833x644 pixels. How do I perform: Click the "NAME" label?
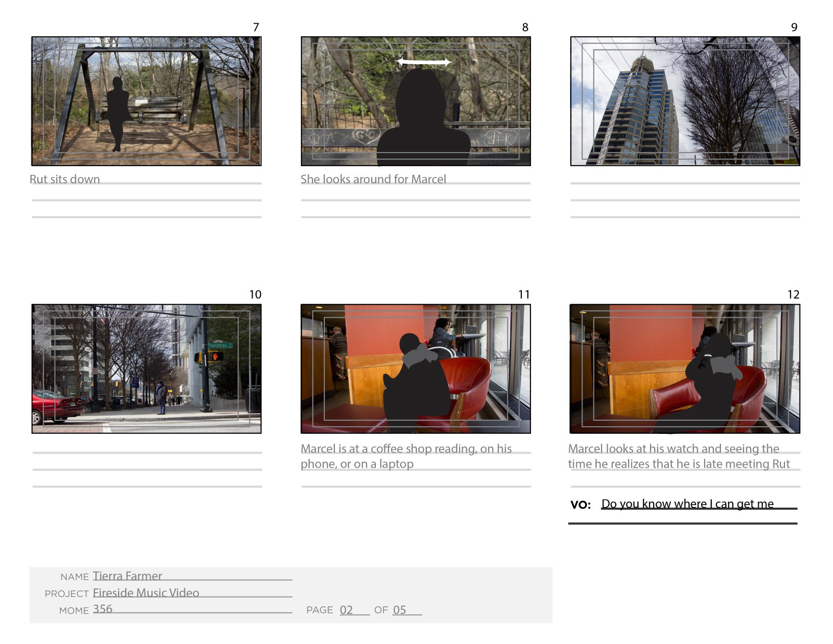click(x=75, y=577)
